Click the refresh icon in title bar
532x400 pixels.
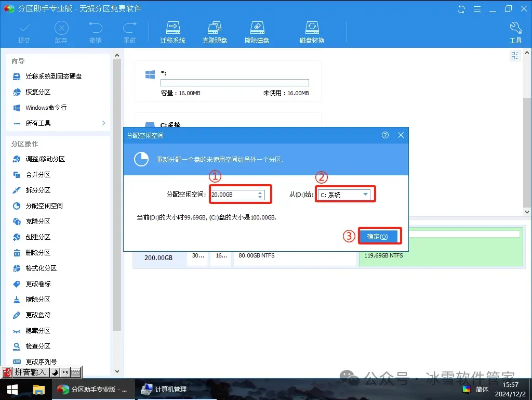[x=461, y=9]
